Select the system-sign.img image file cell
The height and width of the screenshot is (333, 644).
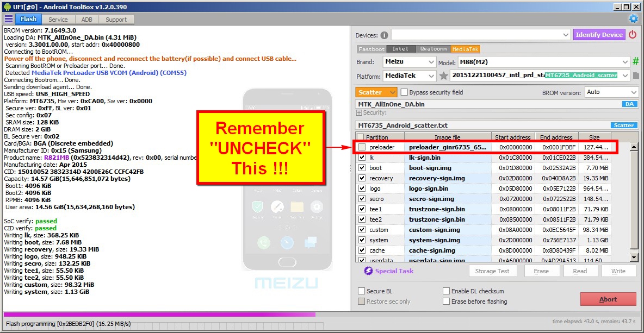click(x=448, y=240)
